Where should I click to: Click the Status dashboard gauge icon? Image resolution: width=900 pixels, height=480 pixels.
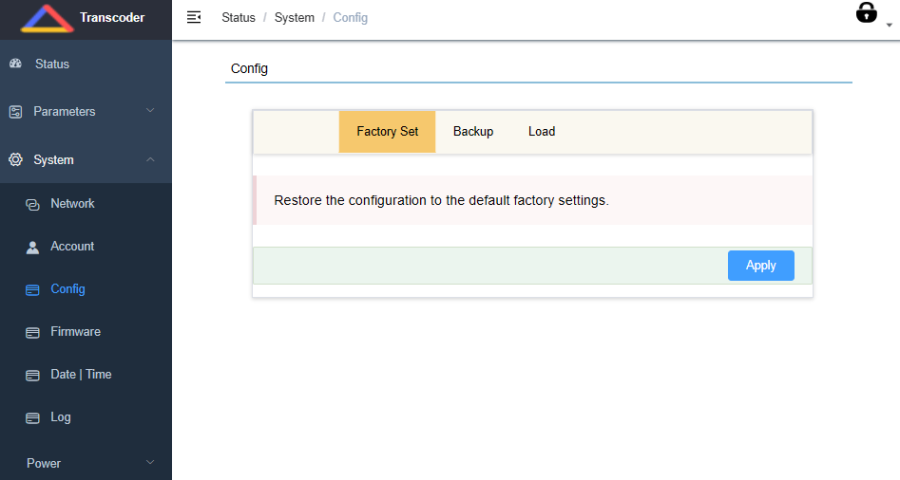coord(15,64)
